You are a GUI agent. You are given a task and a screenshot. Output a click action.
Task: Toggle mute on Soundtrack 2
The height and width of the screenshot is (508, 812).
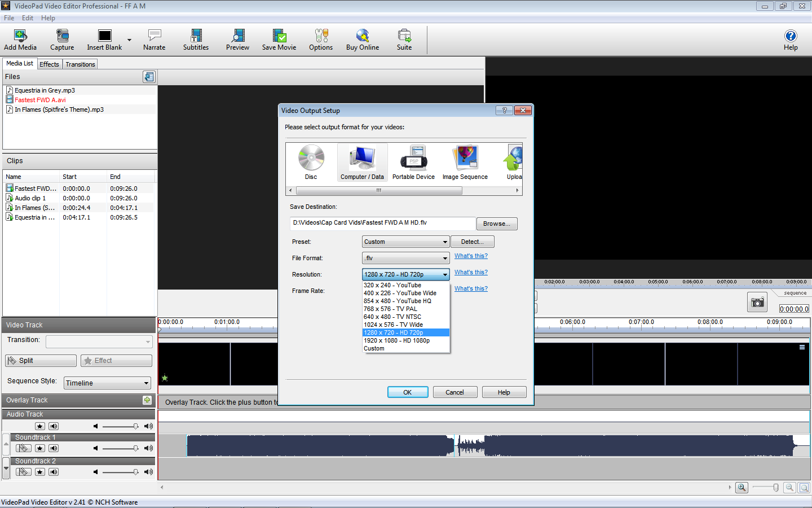[54, 472]
